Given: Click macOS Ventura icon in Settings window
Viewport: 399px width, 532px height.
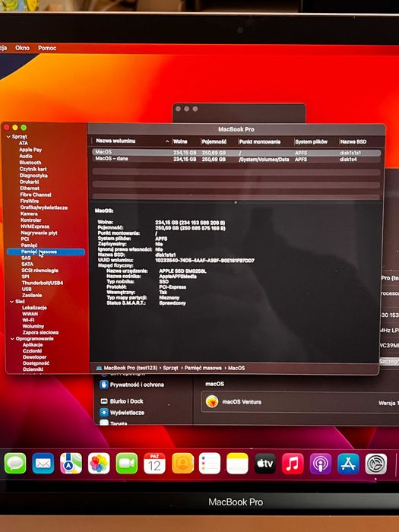Looking at the screenshot, I should pyautogui.click(x=212, y=402).
